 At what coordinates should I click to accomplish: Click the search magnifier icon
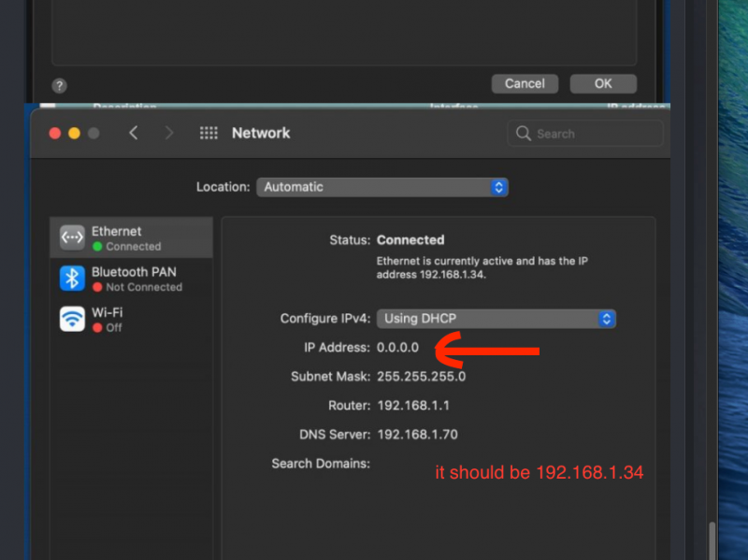tap(524, 133)
